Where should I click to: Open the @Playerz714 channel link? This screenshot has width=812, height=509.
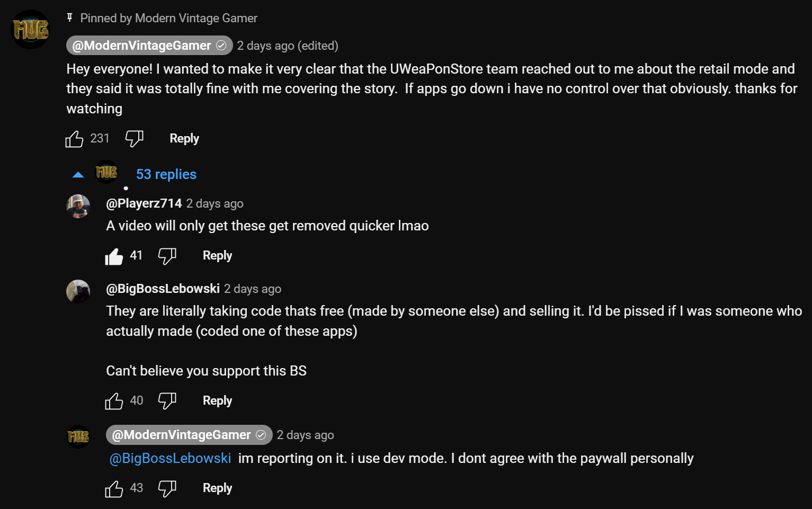144,203
